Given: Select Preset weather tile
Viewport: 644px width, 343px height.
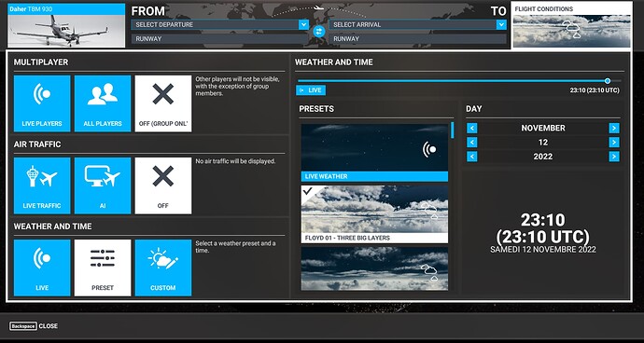Looking at the screenshot, I should click(103, 268).
